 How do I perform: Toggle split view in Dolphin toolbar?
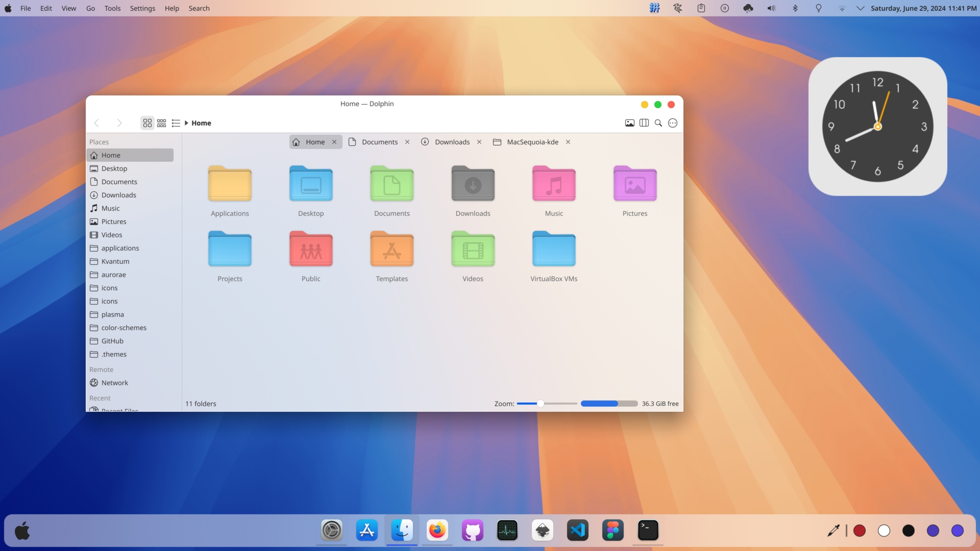click(x=644, y=123)
